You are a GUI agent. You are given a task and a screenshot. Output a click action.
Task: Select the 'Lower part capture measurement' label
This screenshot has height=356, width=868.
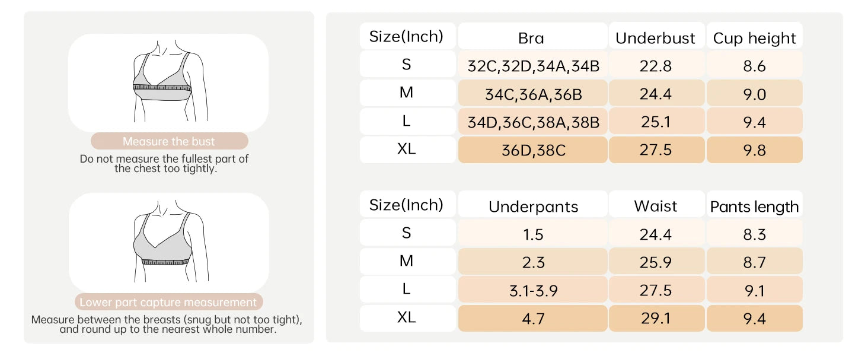(168, 302)
